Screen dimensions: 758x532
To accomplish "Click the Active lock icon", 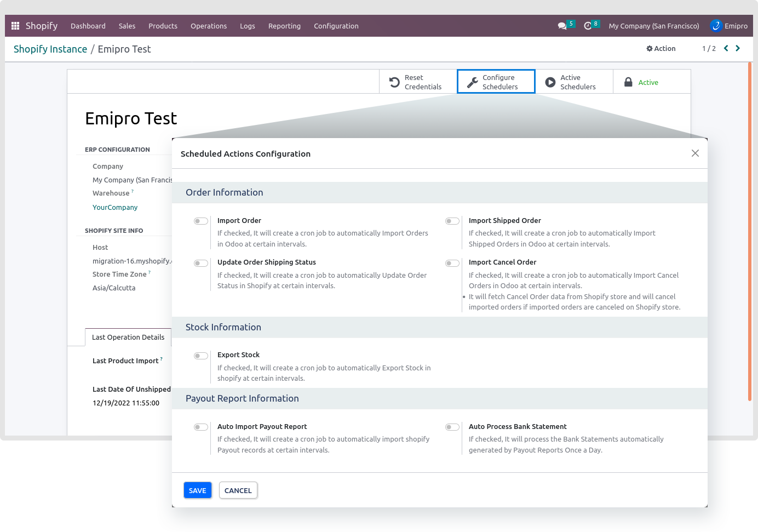I will point(629,82).
